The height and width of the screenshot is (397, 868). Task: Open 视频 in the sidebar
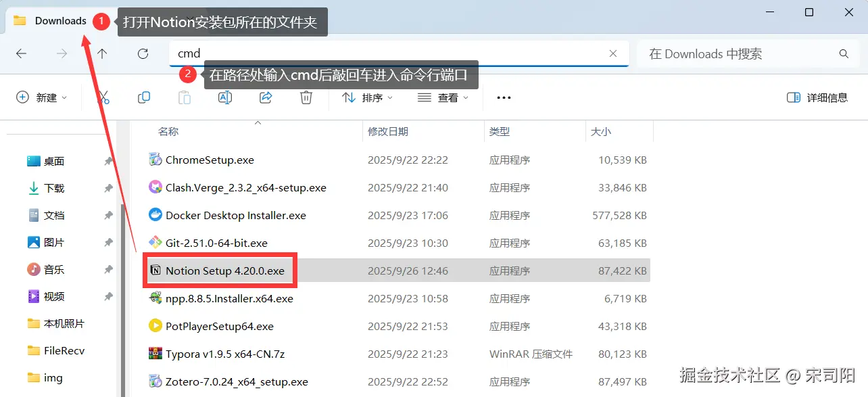pyautogui.click(x=54, y=296)
